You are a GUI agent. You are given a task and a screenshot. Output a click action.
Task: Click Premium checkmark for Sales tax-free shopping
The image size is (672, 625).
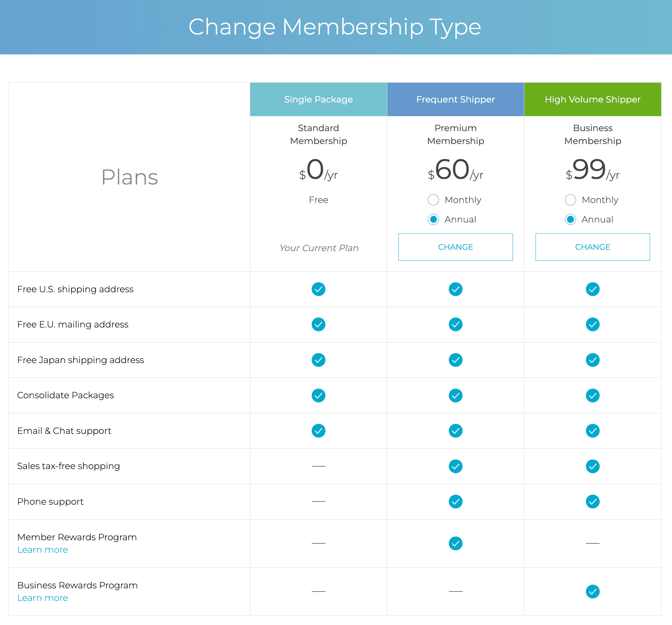tap(455, 466)
